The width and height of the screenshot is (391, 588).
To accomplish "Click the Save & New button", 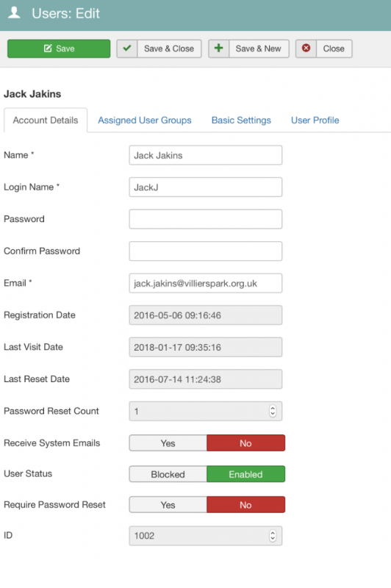I will point(248,49).
